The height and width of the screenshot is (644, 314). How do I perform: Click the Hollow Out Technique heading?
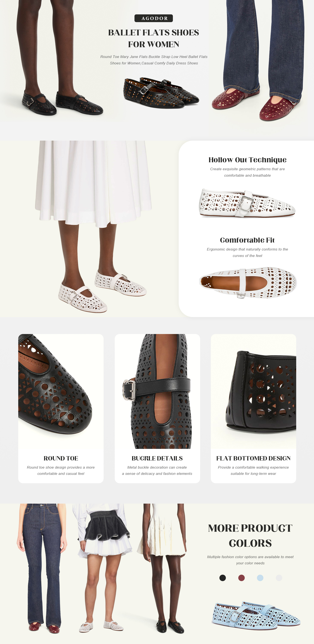click(248, 160)
